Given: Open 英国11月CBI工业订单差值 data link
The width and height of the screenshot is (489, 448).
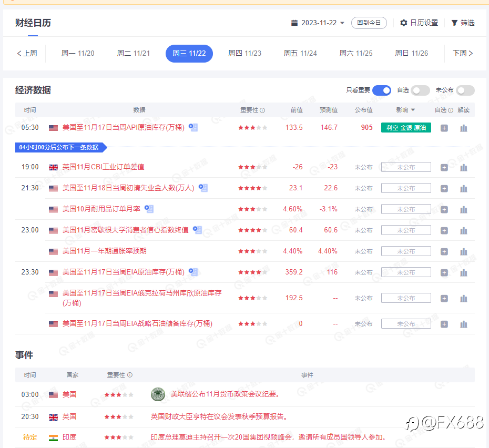Looking at the screenshot, I should pyautogui.click(x=103, y=167).
